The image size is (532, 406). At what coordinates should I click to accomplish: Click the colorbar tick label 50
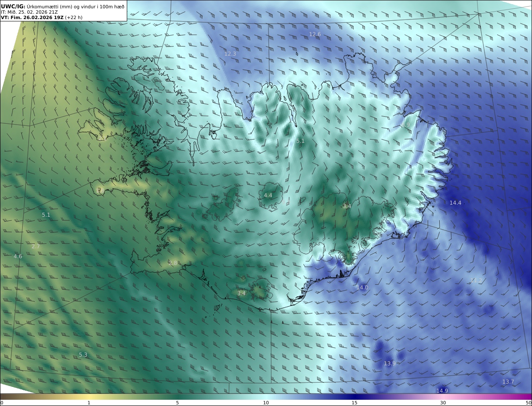[x=528, y=403]
